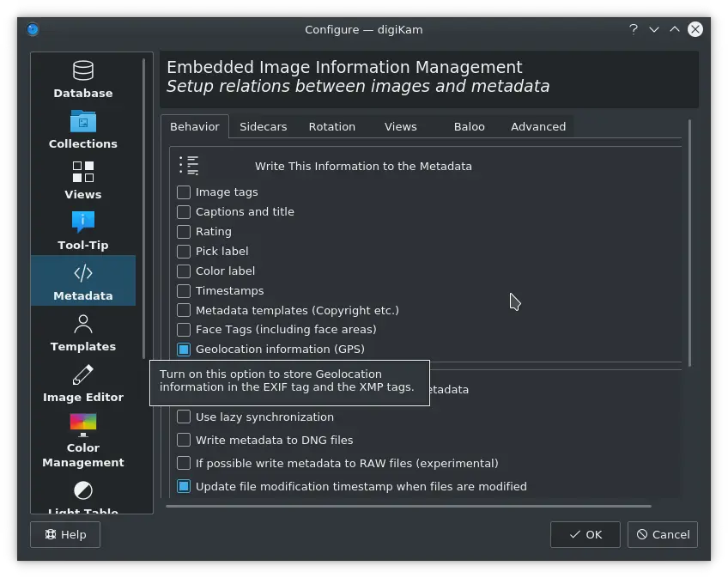Viewport: 728px width, 578px height.
Task: Open Color Management via the color swatch icon
Action: click(x=82, y=423)
